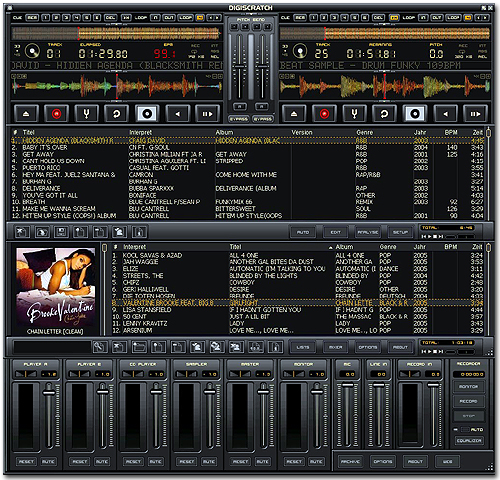Open the ANALYSE tab in the upper playlist bar
500x480 pixels.
coord(367,232)
